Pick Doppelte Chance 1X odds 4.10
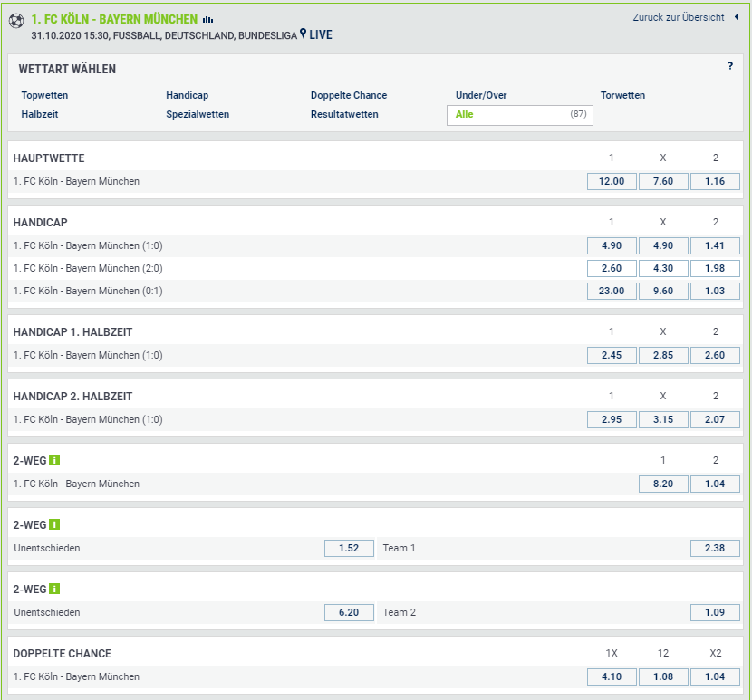Image resolution: width=752 pixels, height=700 pixels. point(612,676)
